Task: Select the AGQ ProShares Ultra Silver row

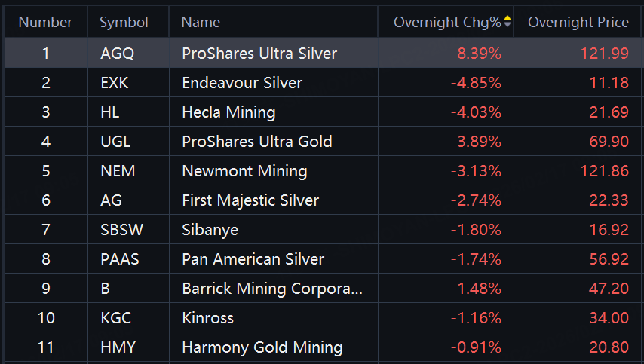Action: click(x=259, y=54)
